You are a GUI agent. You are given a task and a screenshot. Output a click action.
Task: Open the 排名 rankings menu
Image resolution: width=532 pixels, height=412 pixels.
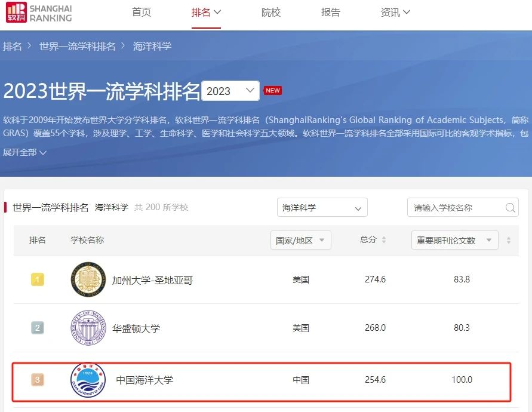206,13
